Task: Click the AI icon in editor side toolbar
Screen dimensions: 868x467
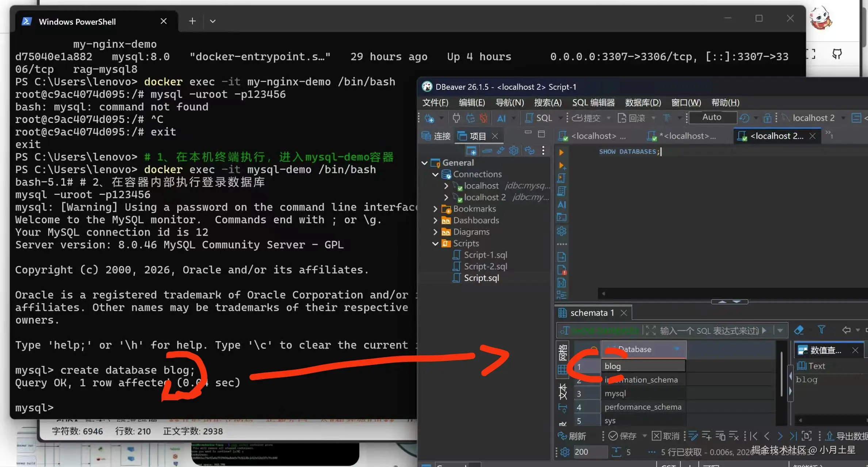Action: [x=562, y=204]
